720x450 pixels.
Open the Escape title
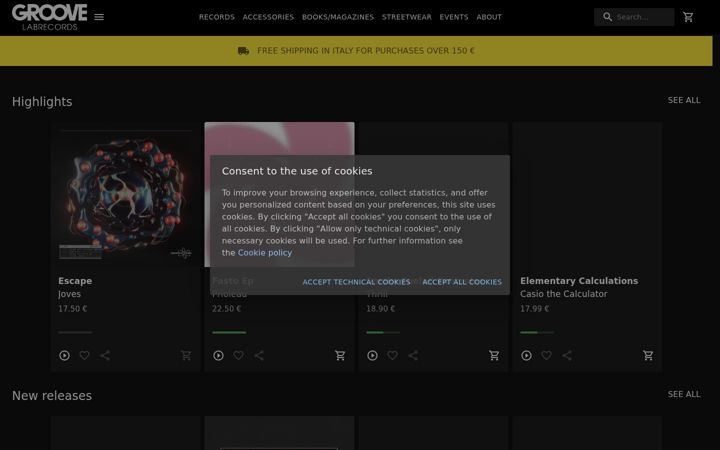pyautogui.click(x=75, y=281)
